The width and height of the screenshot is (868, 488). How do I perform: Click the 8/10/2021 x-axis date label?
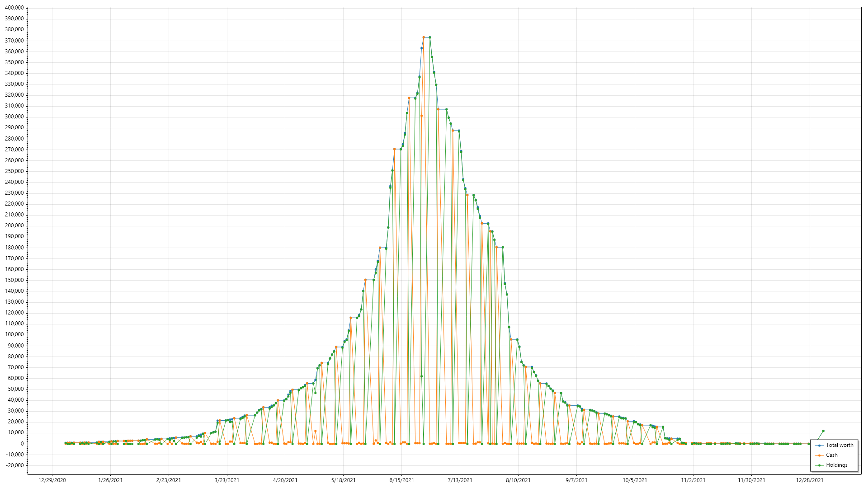(x=518, y=480)
